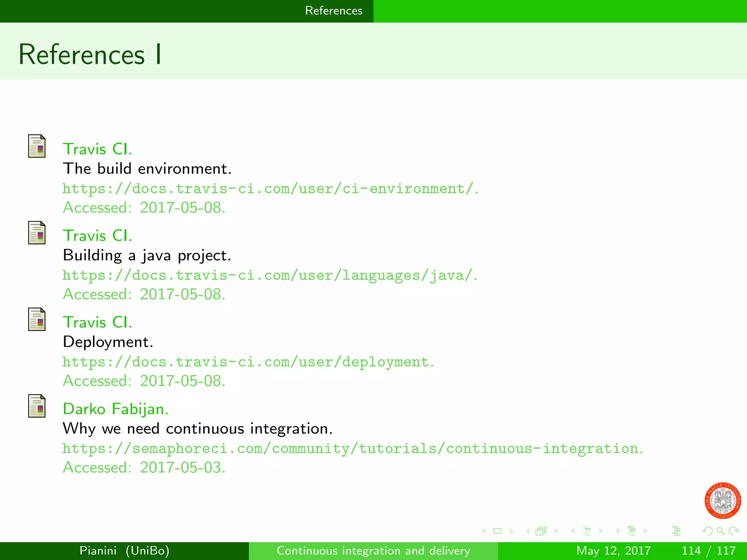
Task: Click 'Continuous integration and delivery' footer title
Action: coord(373,551)
